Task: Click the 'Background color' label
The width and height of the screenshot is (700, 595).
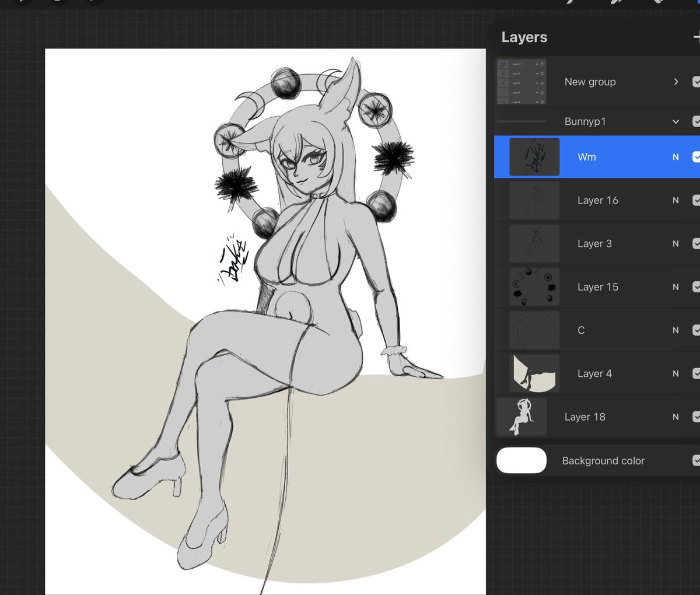Action: click(x=603, y=461)
